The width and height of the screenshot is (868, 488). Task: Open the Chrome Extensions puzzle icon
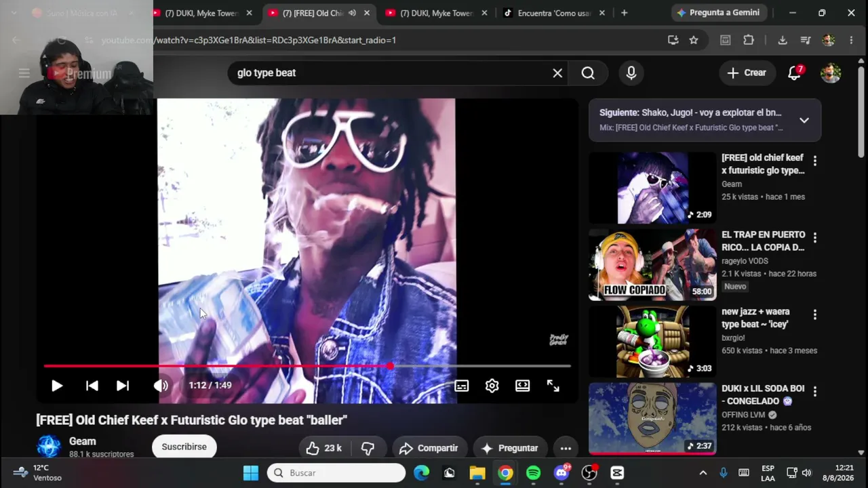click(x=749, y=40)
